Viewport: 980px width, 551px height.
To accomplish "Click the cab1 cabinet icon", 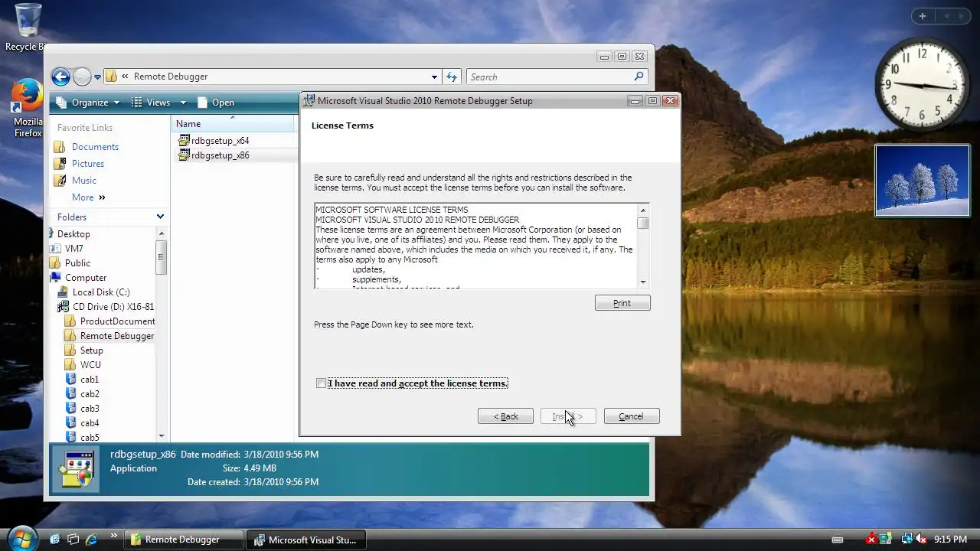I will [x=70, y=380].
